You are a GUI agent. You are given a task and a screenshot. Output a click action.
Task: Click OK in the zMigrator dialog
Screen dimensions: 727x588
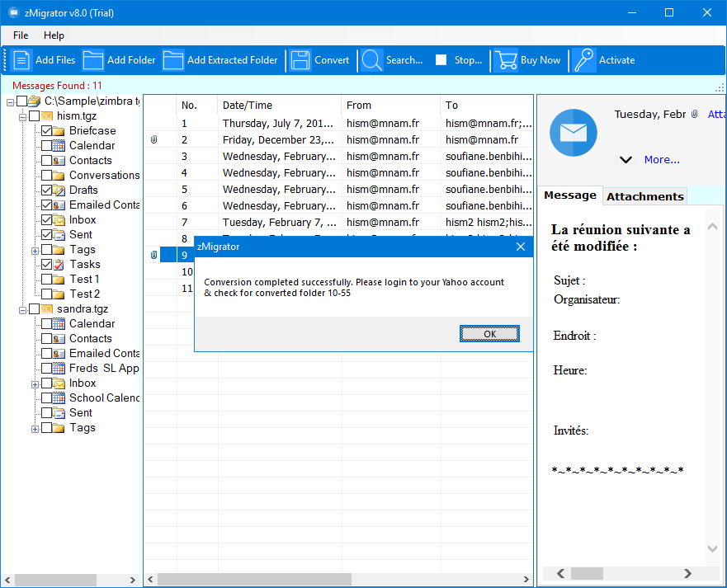click(x=489, y=334)
